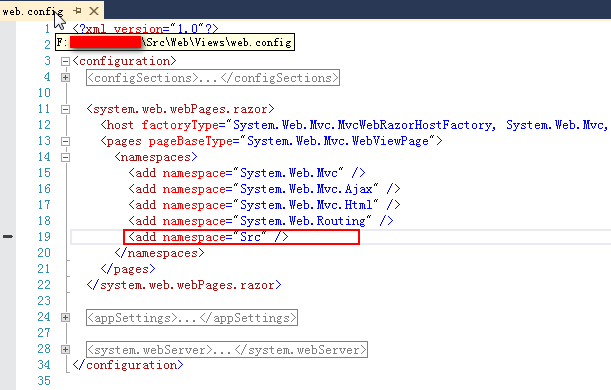Close the web.config tab
This screenshot has width=611, height=390.
(94, 11)
